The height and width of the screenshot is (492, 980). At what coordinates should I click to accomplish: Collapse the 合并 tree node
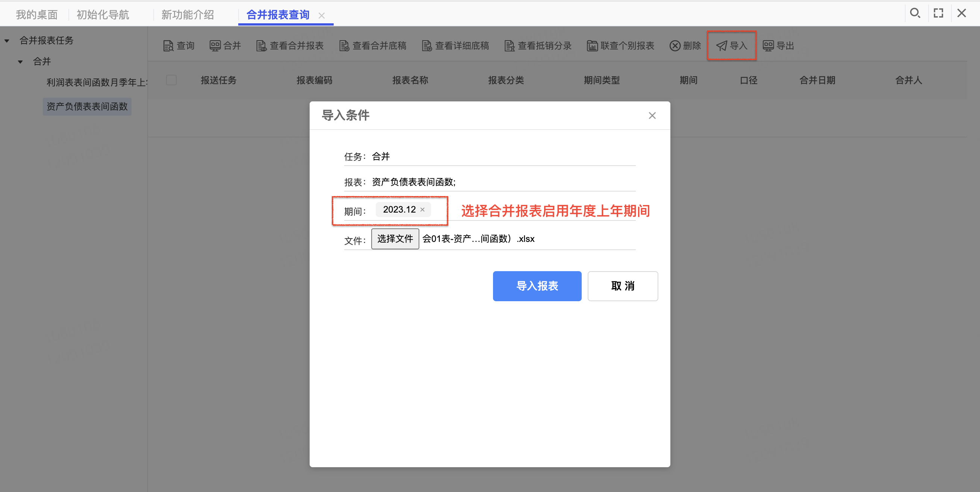pyautogui.click(x=20, y=62)
